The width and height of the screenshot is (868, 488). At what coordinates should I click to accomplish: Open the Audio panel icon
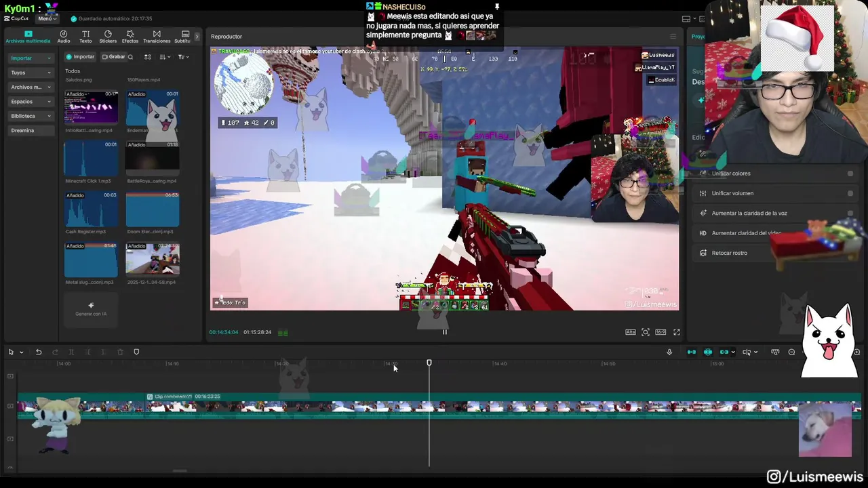click(64, 37)
